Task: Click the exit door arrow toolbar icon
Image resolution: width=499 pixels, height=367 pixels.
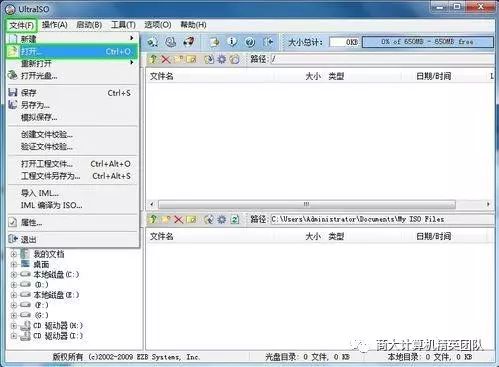Action: pyautogui.click(x=268, y=42)
